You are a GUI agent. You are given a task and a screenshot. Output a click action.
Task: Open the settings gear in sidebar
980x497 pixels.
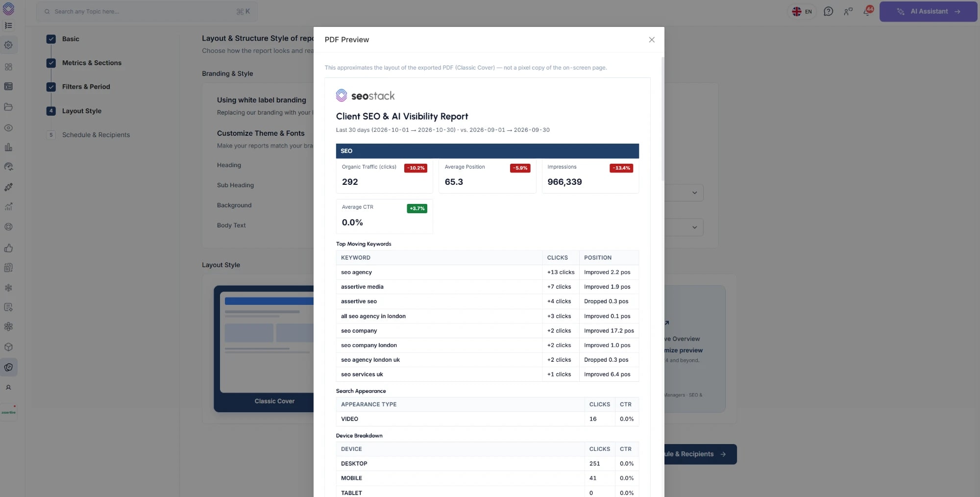click(x=8, y=45)
